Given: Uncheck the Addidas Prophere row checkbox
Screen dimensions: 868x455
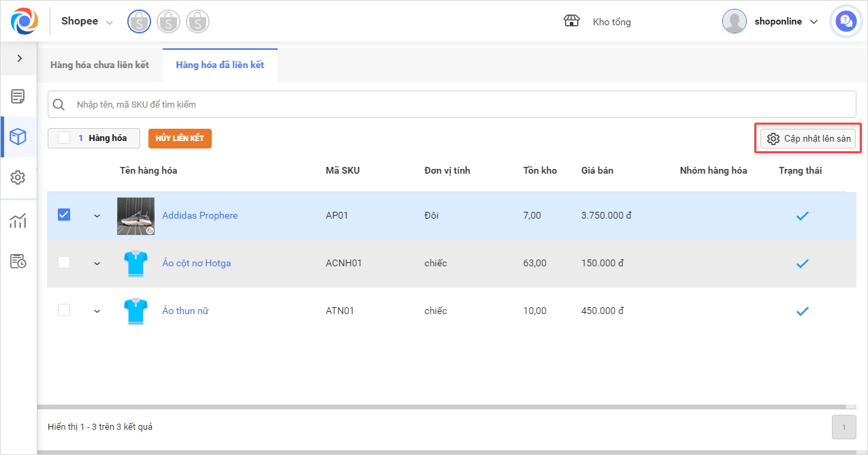Looking at the screenshot, I should coord(64,215).
